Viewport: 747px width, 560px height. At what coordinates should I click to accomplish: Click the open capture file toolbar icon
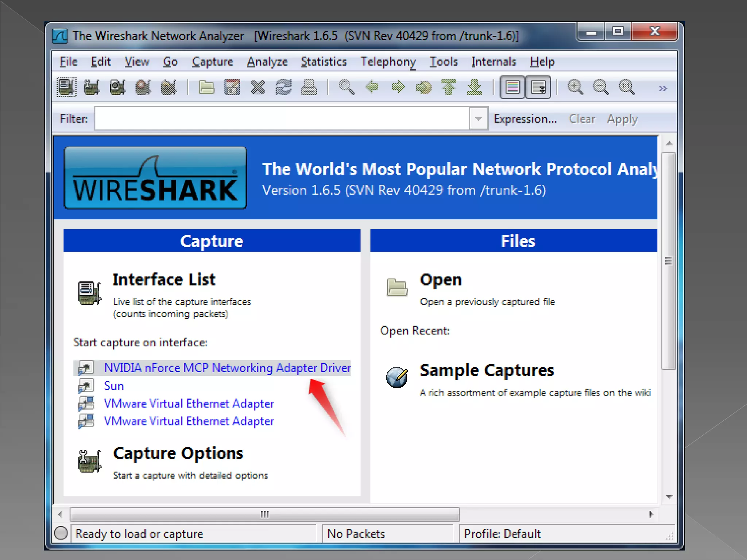(x=206, y=87)
